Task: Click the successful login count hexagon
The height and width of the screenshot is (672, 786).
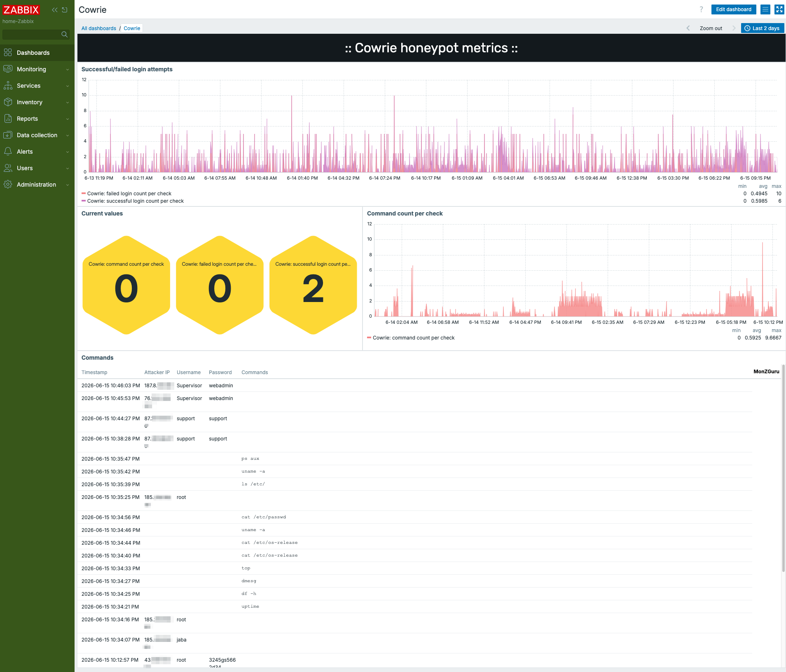Action: click(x=313, y=285)
